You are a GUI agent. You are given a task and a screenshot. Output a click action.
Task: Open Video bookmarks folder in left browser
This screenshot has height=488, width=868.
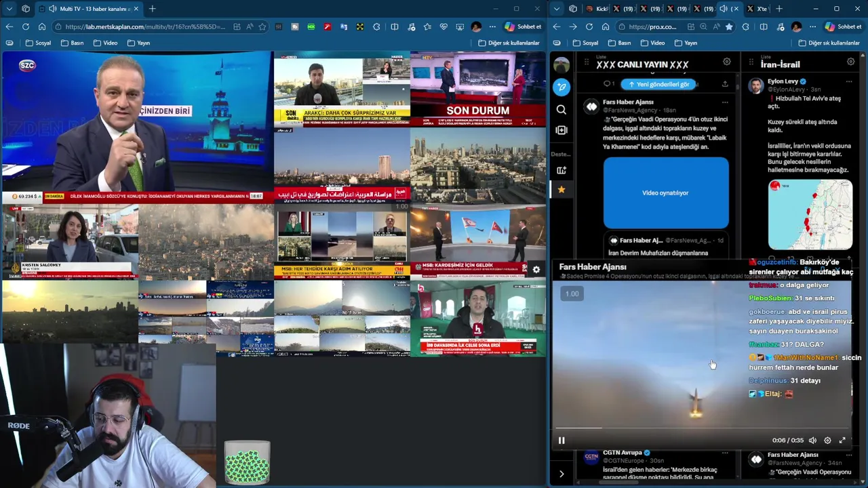click(106, 43)
